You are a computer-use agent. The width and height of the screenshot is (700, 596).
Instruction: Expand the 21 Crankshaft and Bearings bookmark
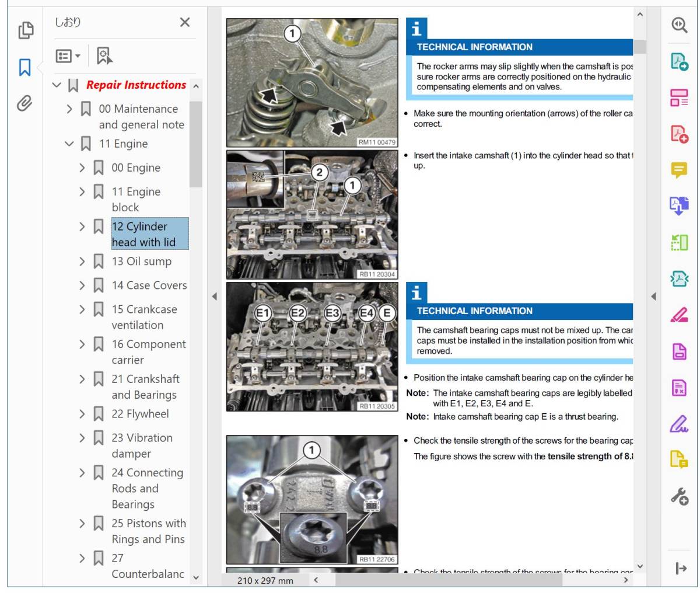[82, 379]
